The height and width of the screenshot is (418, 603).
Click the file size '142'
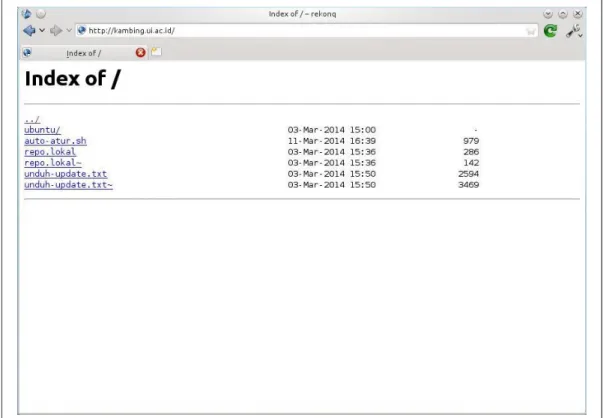(x=471, y=163)
